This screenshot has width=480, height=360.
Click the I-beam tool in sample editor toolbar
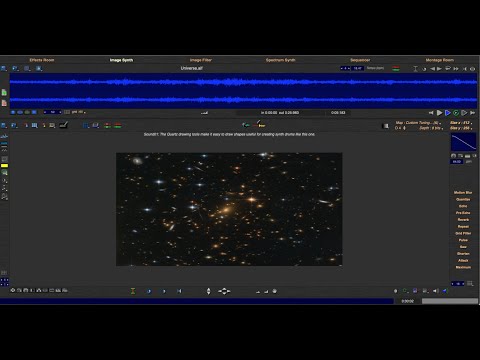(x=415, y=69)
